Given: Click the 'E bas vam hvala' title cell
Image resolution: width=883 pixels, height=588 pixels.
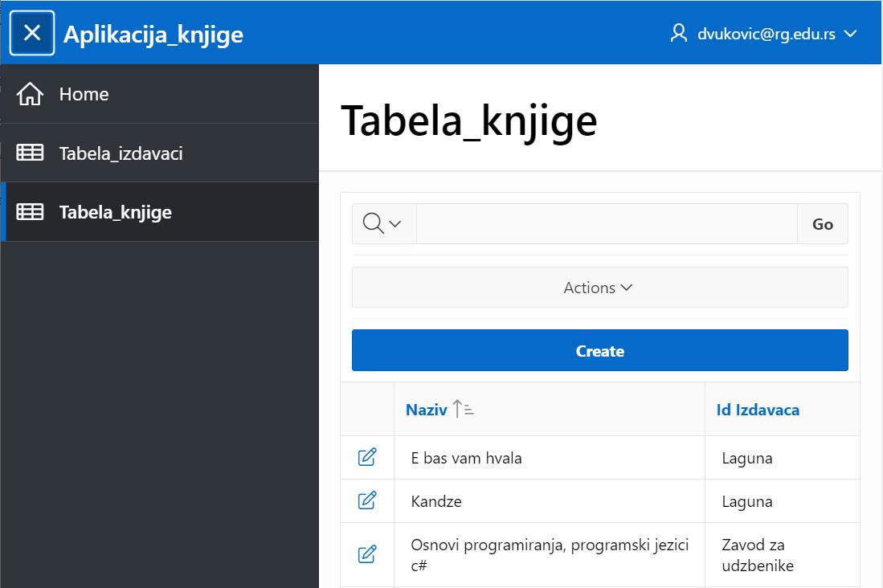Looking at the screenshot, I should 466,458.
